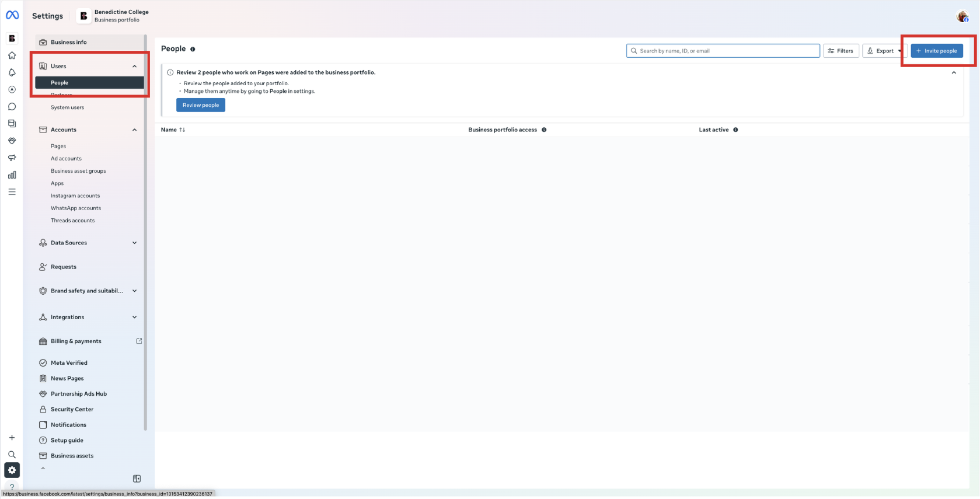Open Home from left icon rail
The height and width of the screenshot is (499, 980).
coord(12,55)
